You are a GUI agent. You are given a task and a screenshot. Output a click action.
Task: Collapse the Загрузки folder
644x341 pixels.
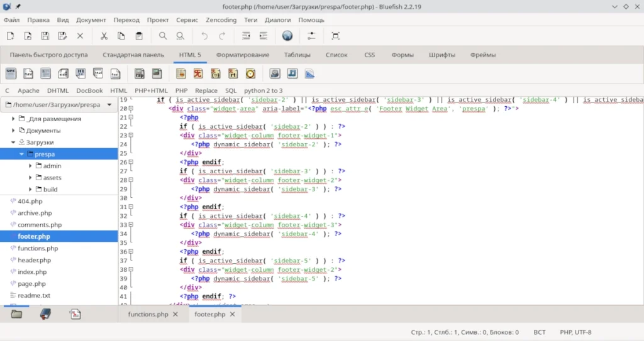tap(13, 143)
